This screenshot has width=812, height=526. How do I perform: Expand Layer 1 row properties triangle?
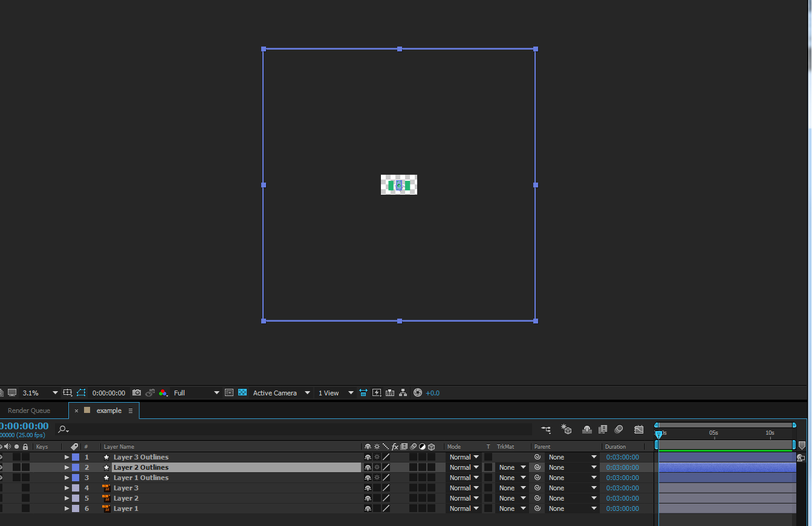67,508
